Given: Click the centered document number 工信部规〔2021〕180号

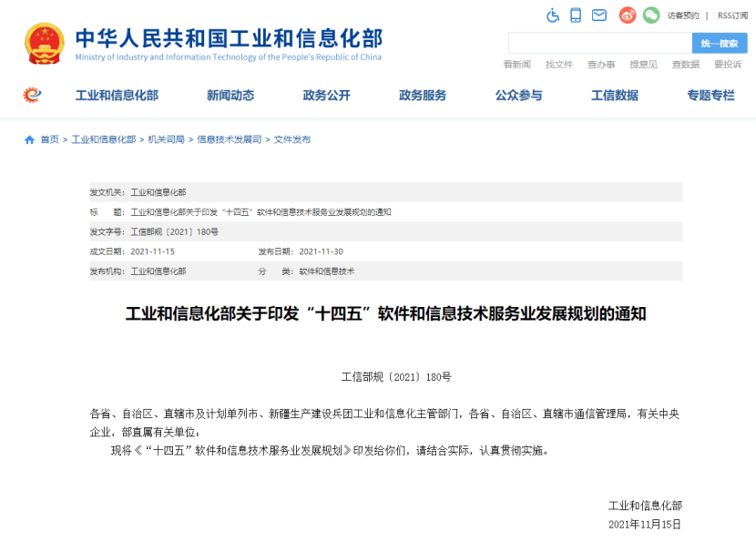Looking at the screenshot, I should pos(396,377).
